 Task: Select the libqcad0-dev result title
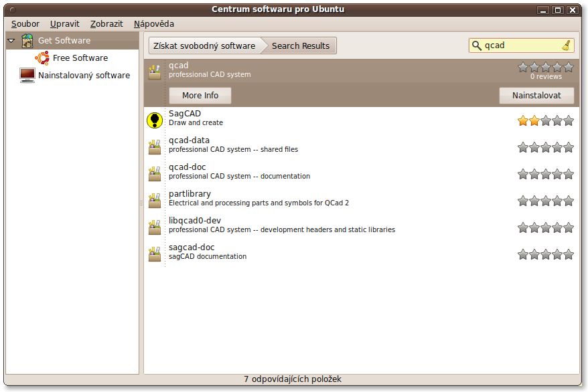(x=195, y=221)
